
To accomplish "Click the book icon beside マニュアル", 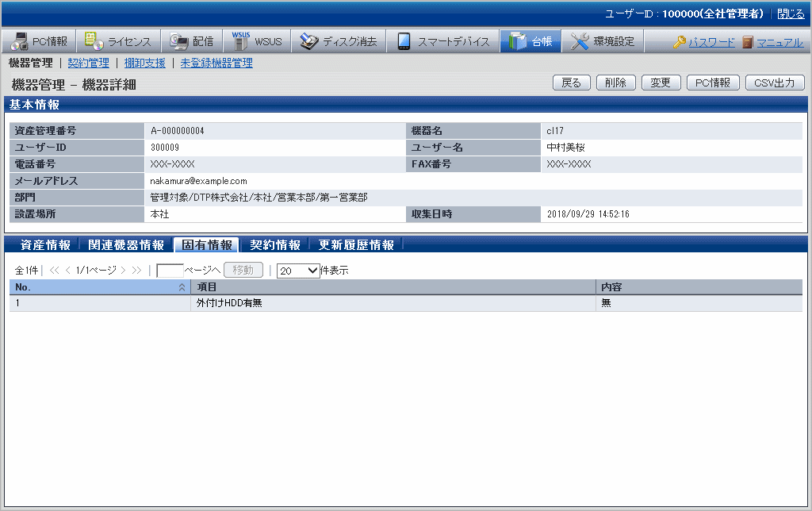I will tap(747, 42).
